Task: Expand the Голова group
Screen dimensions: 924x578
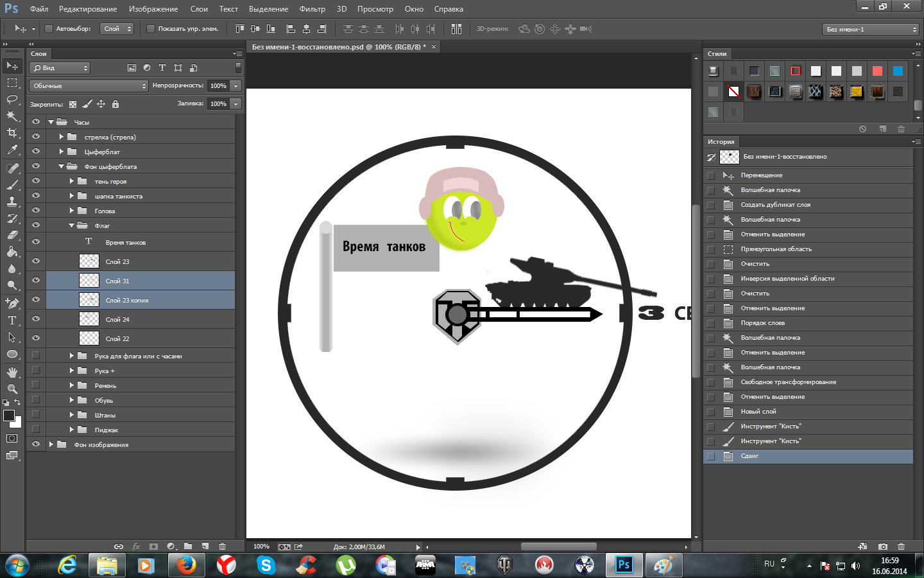Action: 72,211
